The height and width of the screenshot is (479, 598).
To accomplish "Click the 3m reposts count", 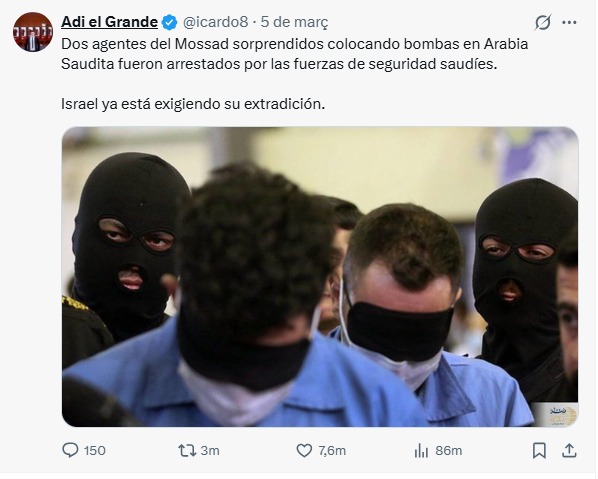I will tap(210, 450).
